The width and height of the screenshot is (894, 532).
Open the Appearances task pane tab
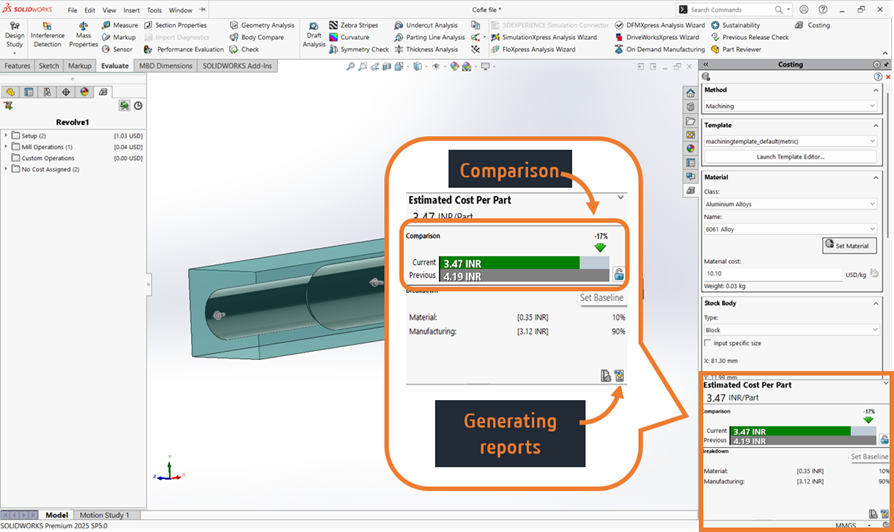pyautogui.click(x=690, y=149)
